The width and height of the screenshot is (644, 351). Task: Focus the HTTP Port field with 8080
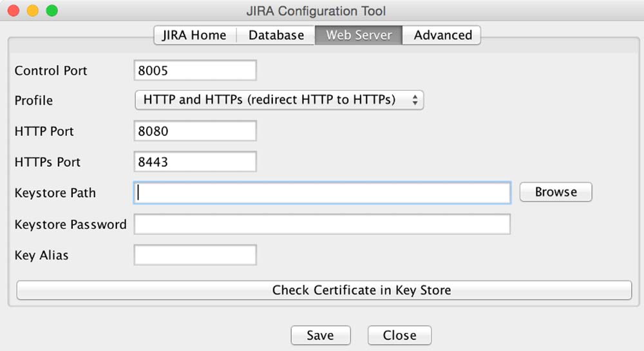[195, 131]
